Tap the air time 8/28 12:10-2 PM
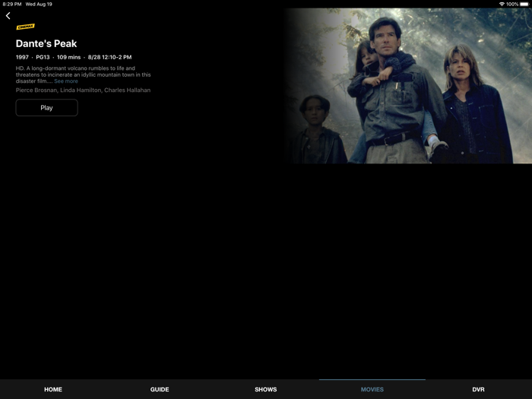This screenshot has width=532, height=399. [x=109, y=57]
